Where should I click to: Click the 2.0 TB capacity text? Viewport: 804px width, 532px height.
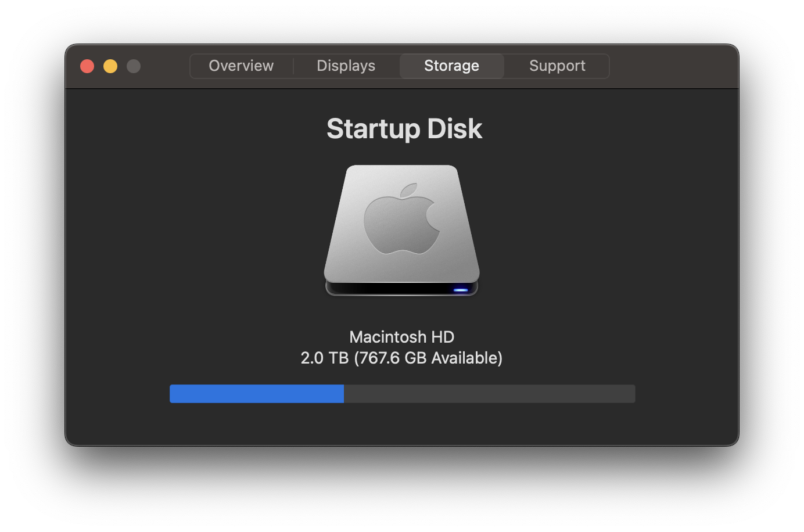[324, 358]
